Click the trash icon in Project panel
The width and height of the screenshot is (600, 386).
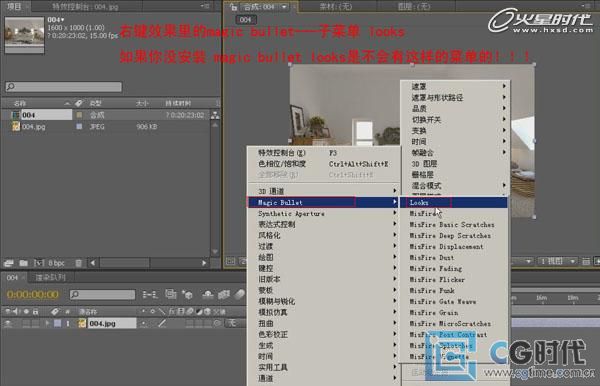pyautogui.click(x=78, y=263)
